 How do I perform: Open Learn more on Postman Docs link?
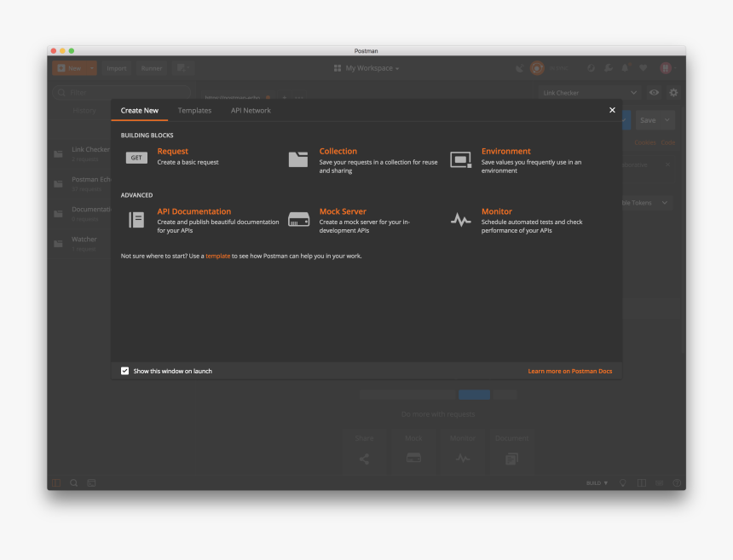(x=569, y=372)
